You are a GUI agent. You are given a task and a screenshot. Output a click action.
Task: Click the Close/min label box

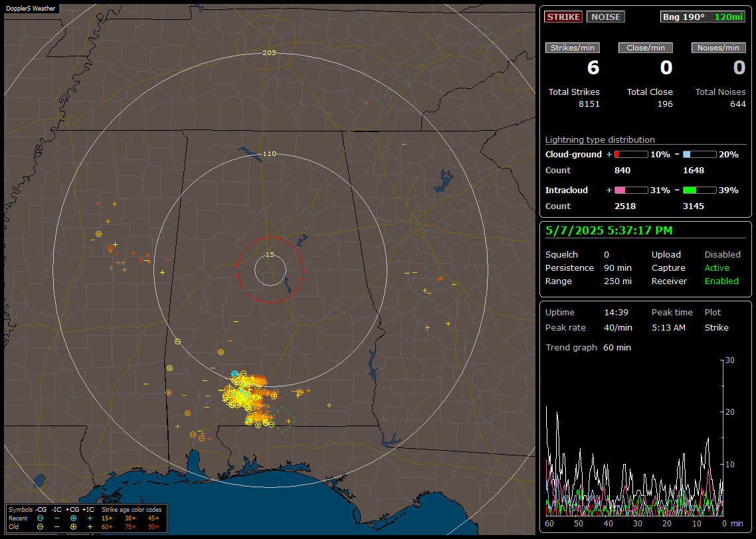[x=646, y=48]
